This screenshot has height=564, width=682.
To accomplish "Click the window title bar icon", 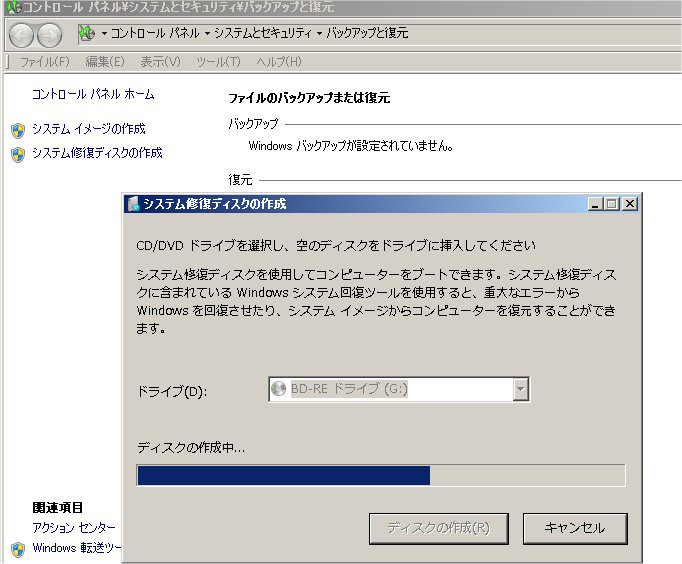I will (x=14, y=7).
